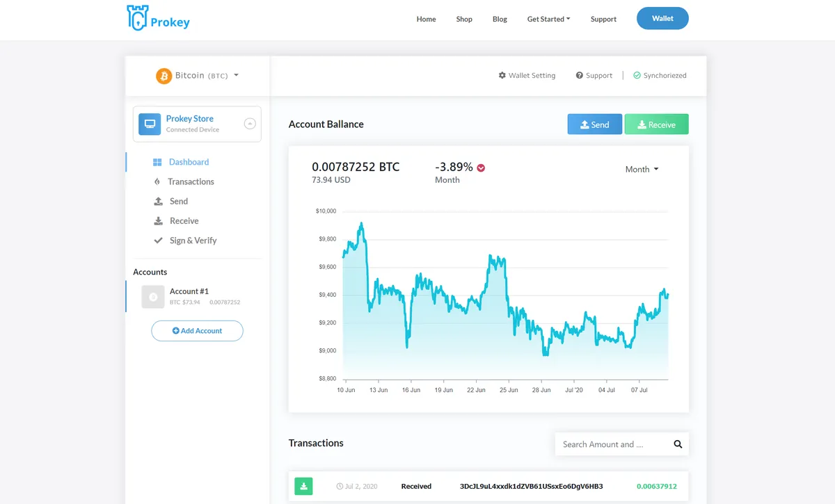Click the Send sidebar icon
Image resolution: width=835 pixels, height=504 pixels.
157,201
